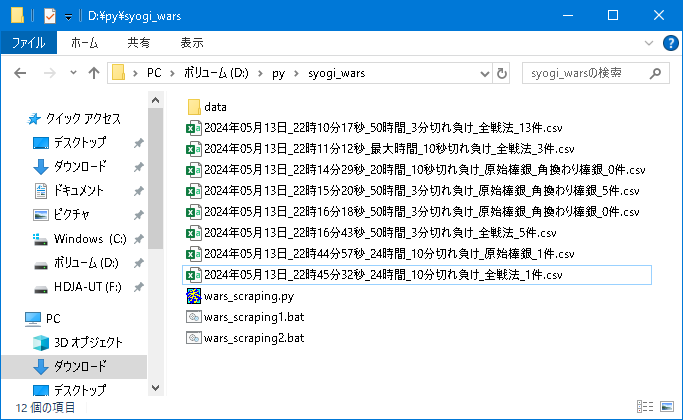
Task: Open recent locations dropdown arrow
Action: point(73,73)
